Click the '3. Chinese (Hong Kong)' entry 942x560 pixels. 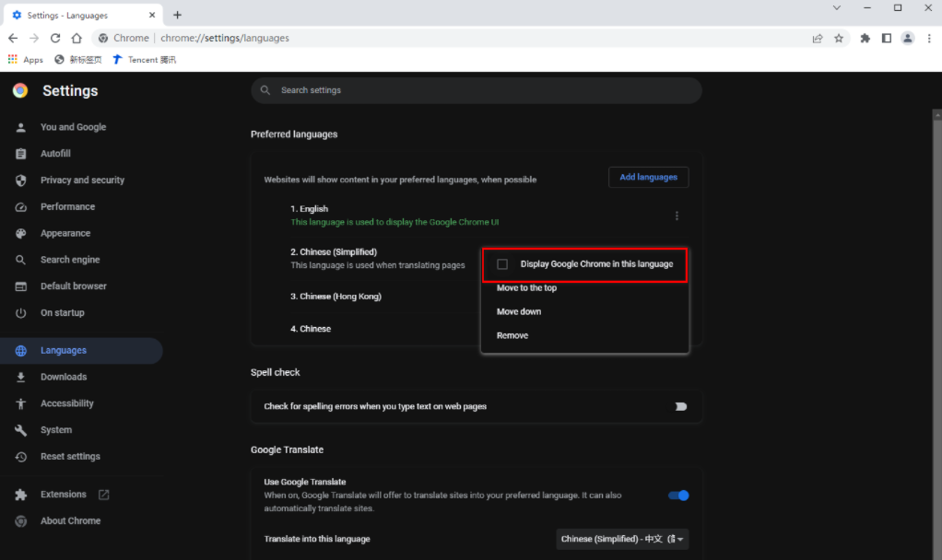[336, 297]
